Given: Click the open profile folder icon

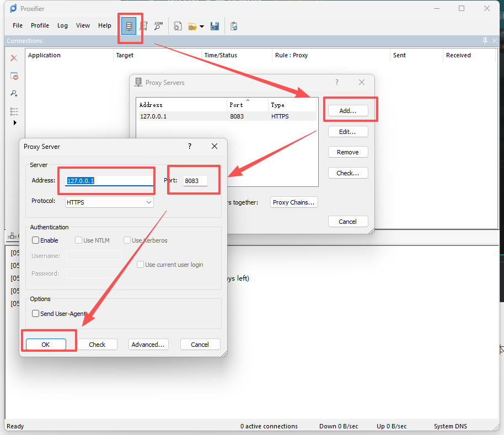Looking at the screenshot, I should pyautogui.click(x=192, y=26).
